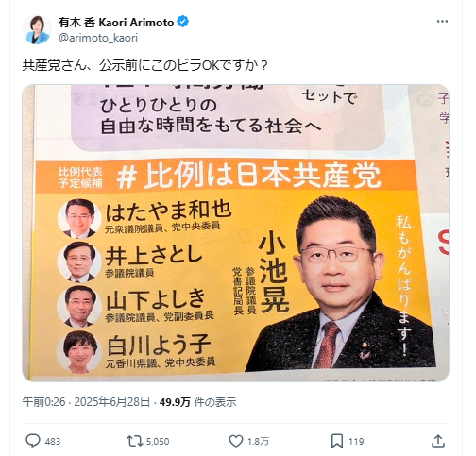Click the orange #比例は日本共産党 banner in image
The height and width of the screenshot is (456, 476).
[x=226, y=177]
